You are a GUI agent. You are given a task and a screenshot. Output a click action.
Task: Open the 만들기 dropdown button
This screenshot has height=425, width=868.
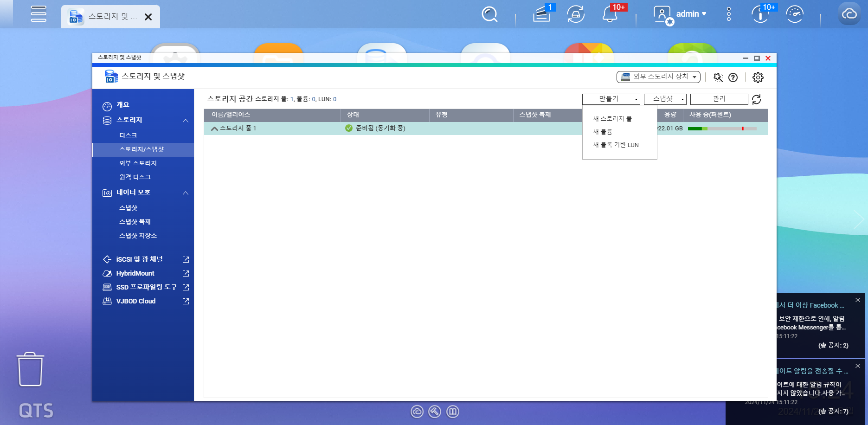click(611, 99)
